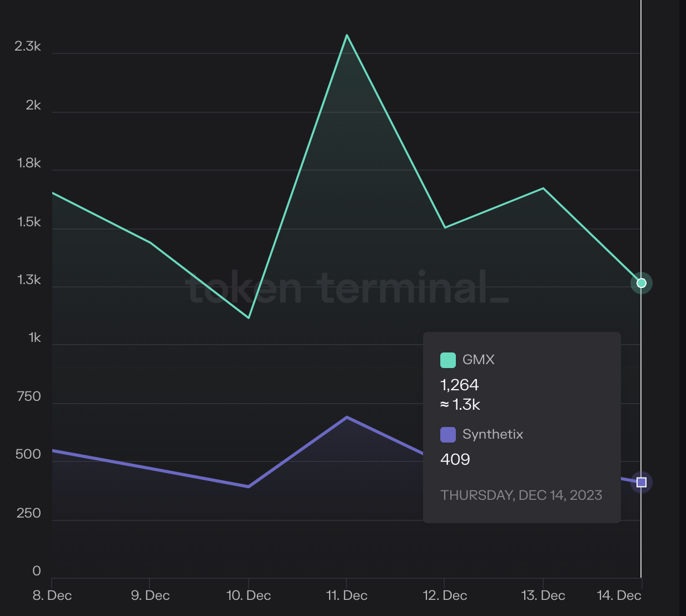Click the 1.8k y-axis label
686x616 pixels.
pyautogui.click(x=29, y=163)
